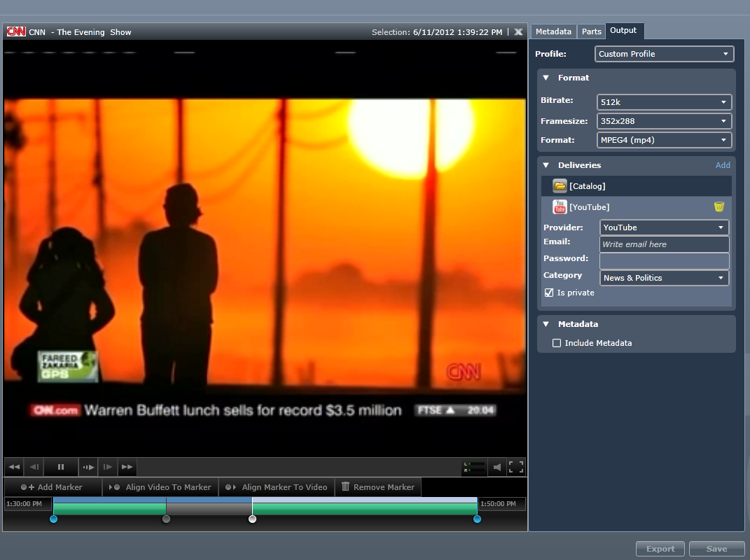Click the slow-motion play button
Viewport: 750px width, 560px height.
[x=88, y=467]
